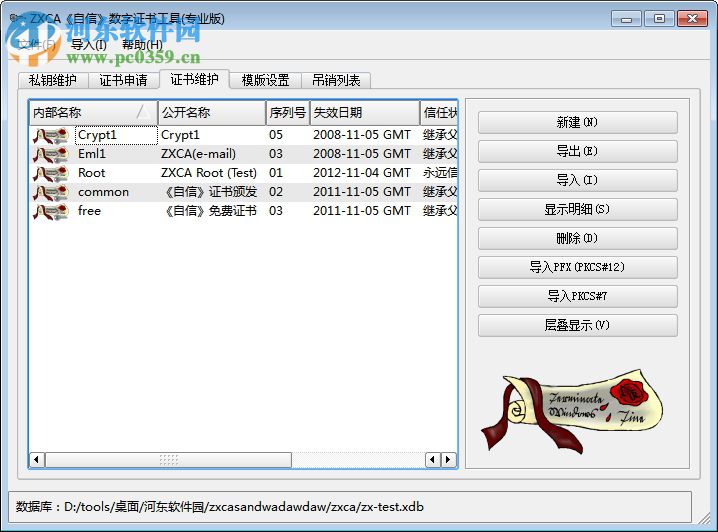
Task: Click the certificate icon for Root row
Action: [x=51, y=174]
